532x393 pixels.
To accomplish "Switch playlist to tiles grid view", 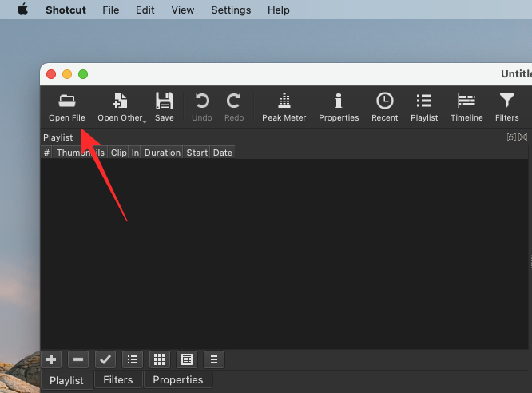I will click(160, 359).
